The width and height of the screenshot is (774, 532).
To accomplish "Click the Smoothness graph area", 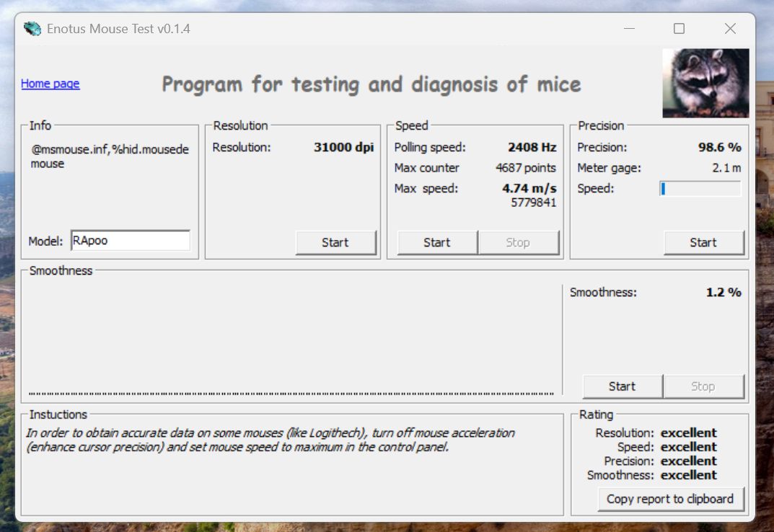I will (291, 340).
